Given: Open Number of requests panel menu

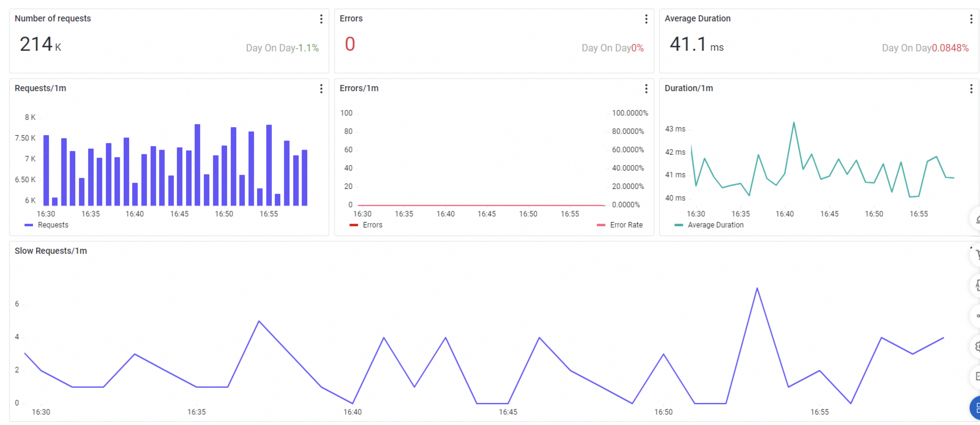Looking at the screenshot, I should point(321,19).
